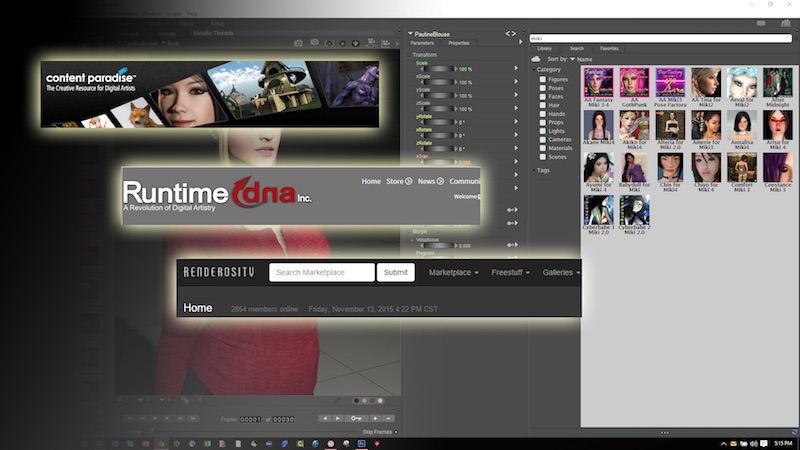Open the yRotate dial options arrow
This screenshot has width=800, height=450.
(516, 121)
